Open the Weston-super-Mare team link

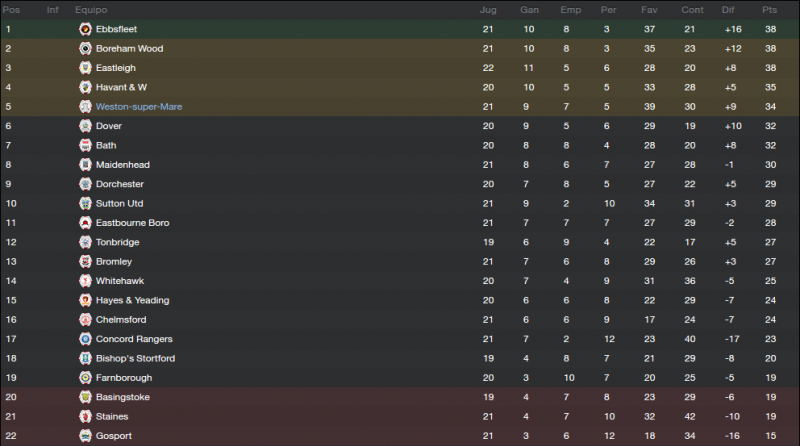[139, 107]
